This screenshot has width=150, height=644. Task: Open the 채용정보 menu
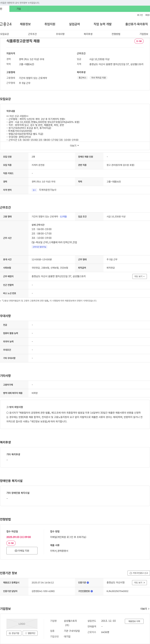(25, 24)
